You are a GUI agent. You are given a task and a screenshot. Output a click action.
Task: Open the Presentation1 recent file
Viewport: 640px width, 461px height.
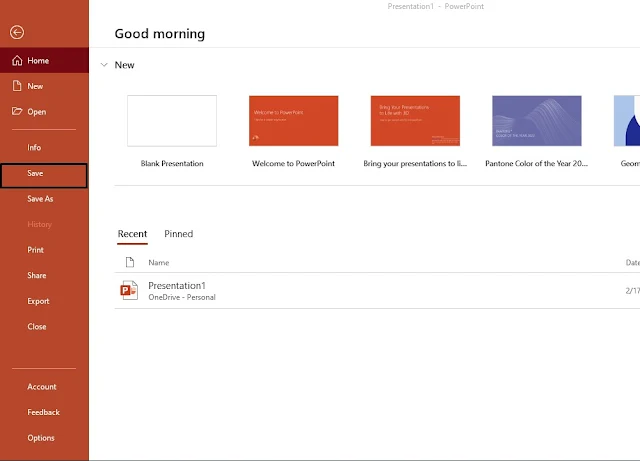click(377, 291)
